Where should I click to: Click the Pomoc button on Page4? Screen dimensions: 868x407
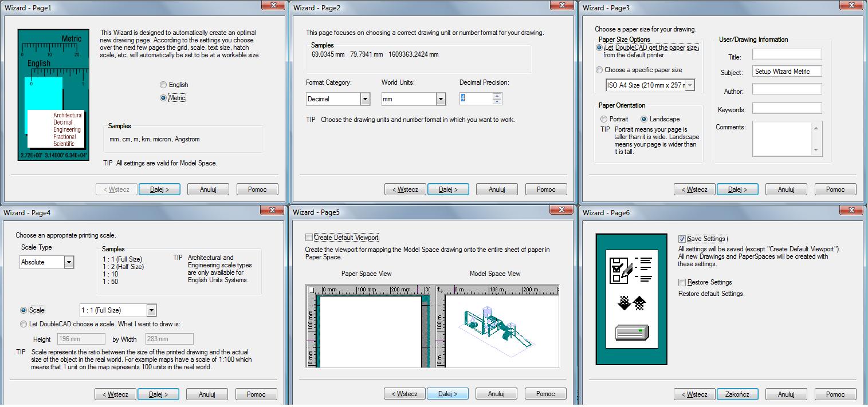coord(256,394)
